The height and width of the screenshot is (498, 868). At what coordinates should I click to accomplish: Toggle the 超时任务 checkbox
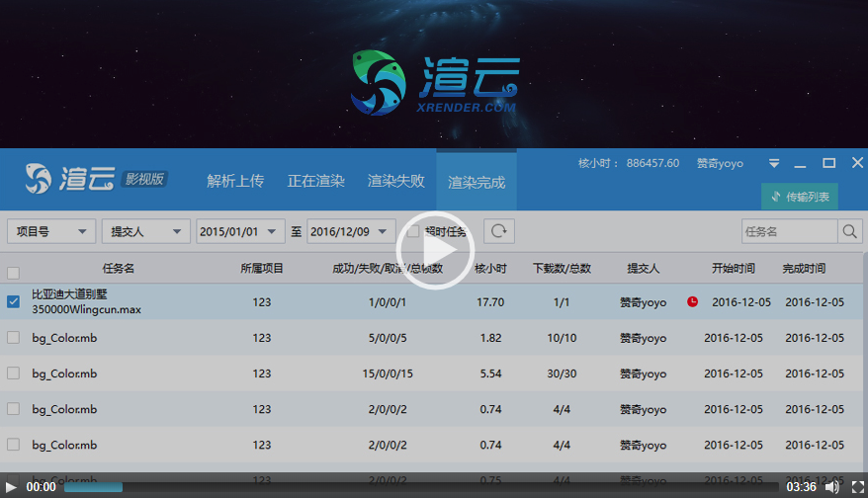412,232
